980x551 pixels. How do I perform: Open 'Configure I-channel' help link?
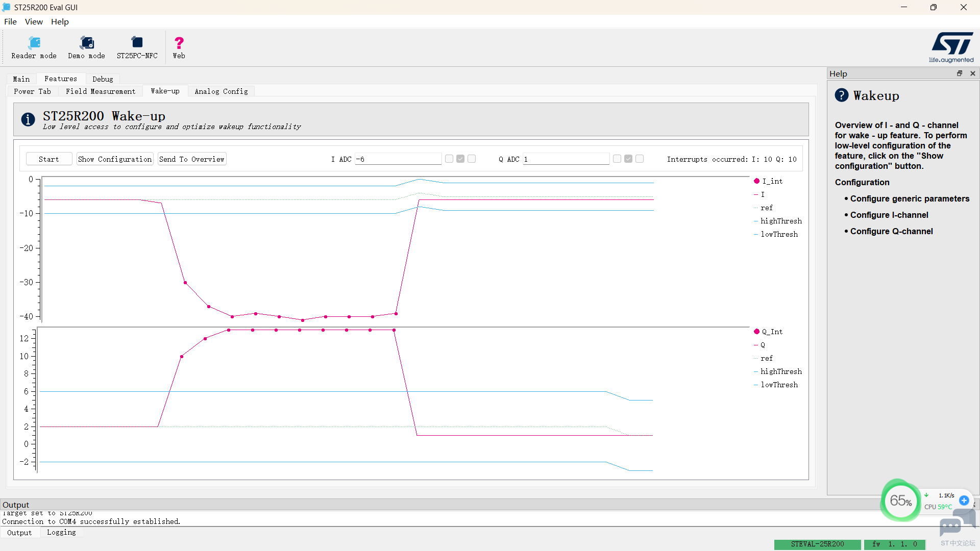(889, 215)
